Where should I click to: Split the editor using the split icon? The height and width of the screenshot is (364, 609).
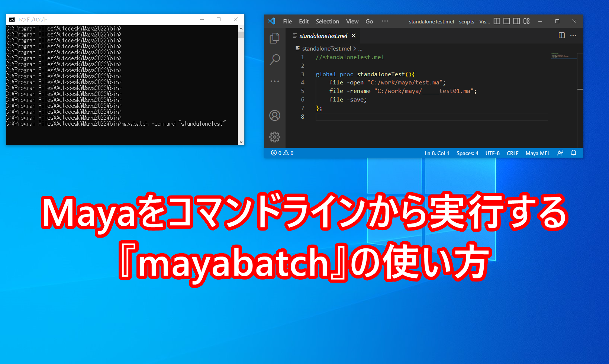coord(561,35)
